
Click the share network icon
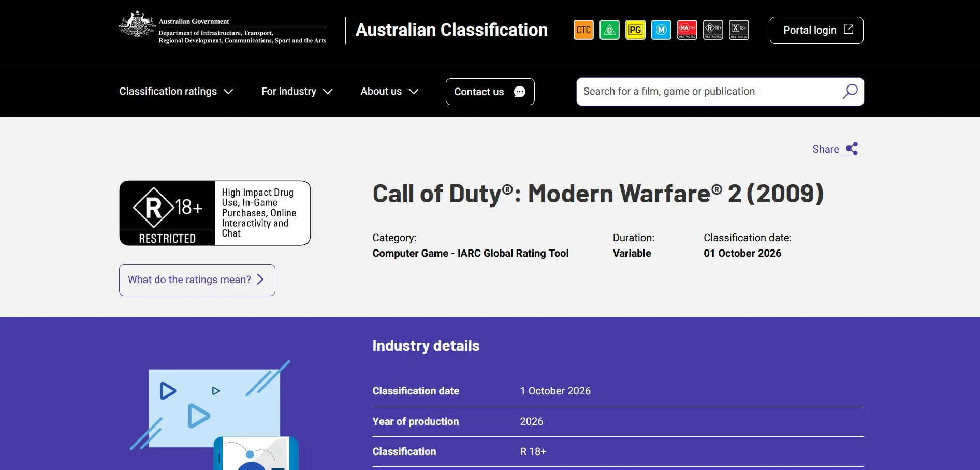(x=852, y=149)
